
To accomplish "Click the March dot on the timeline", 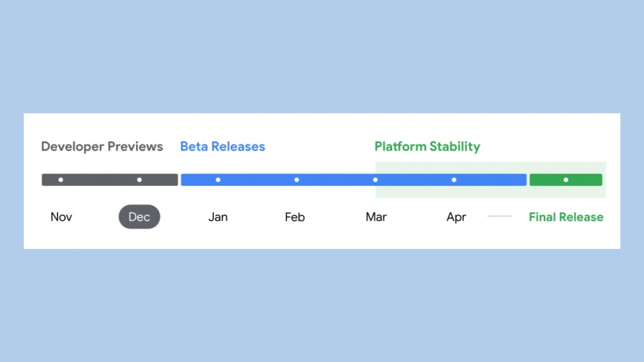I will tap(375, 180).
